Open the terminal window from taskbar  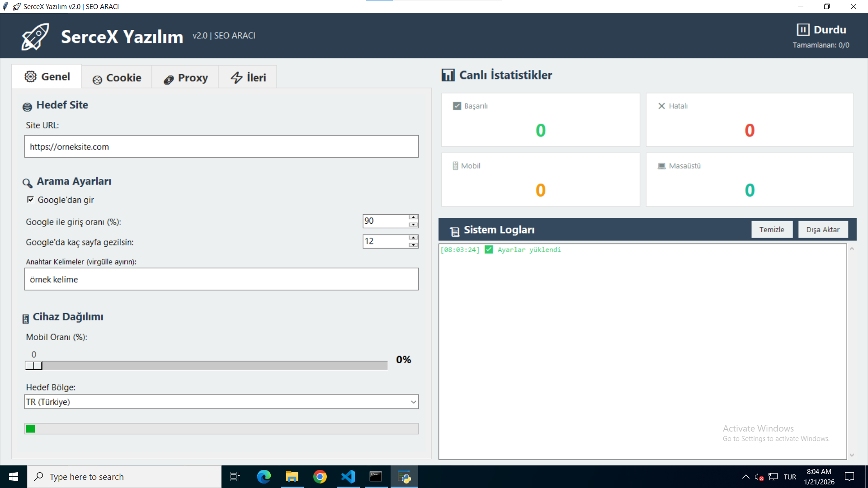[376, 477]
